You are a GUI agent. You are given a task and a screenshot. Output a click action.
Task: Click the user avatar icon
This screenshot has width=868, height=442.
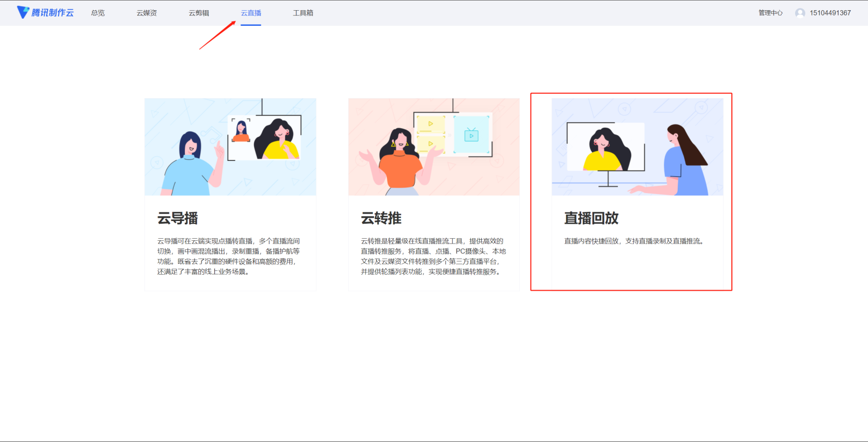[800, 13]
